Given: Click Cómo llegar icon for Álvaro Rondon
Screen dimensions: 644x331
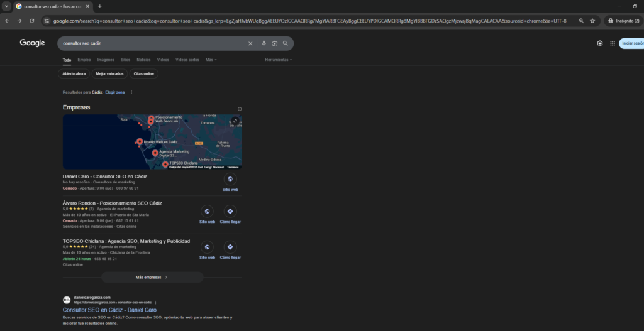Looking at the screenshot, I should [230, 211].
